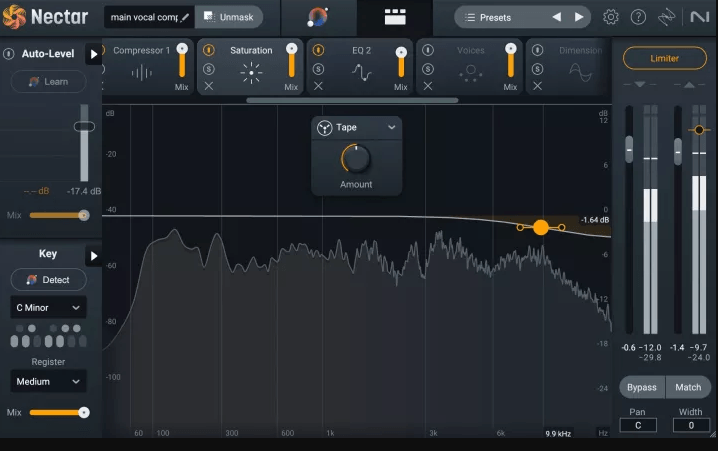Click the input gain fader handle
Viewport: 718px width, 451px height.
point(629,149)
